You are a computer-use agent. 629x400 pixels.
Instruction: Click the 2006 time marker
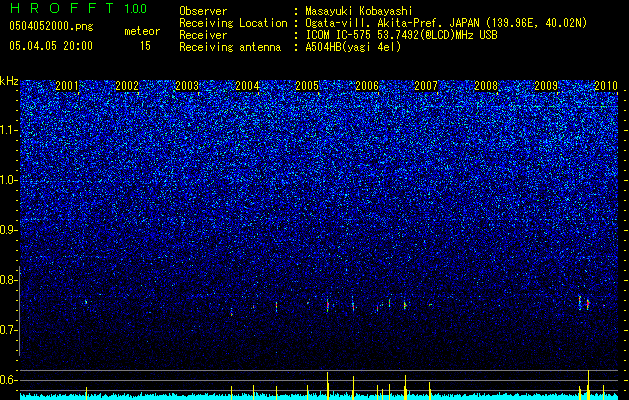pos(367,85)
